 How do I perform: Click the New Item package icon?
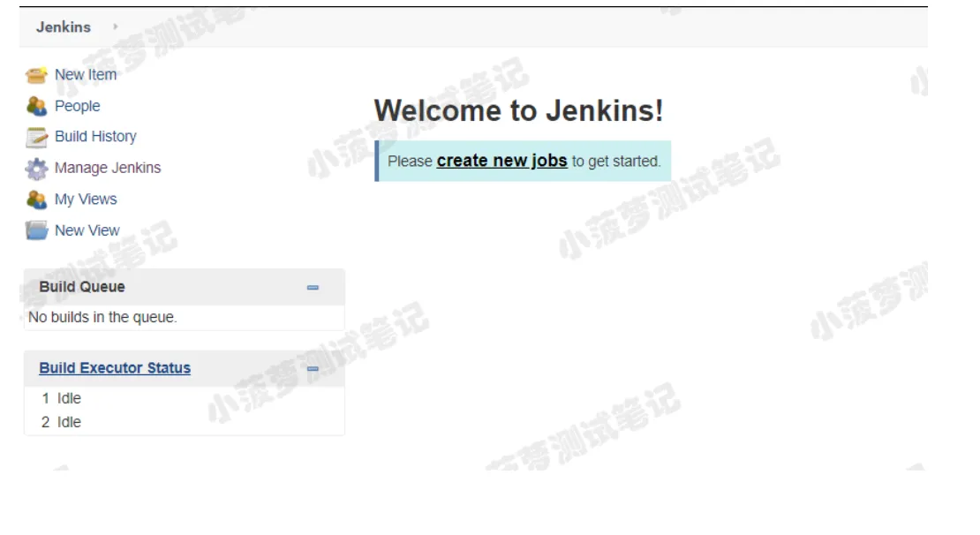coord(36,75)
